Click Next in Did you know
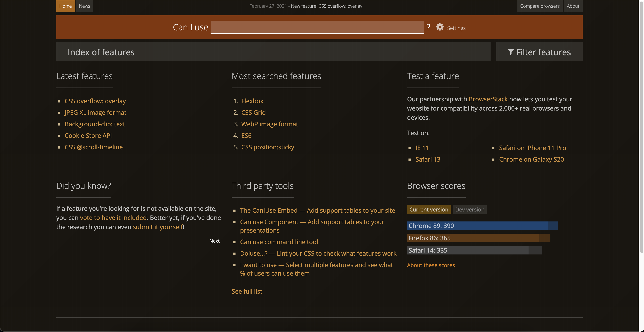This screenshot has width=644, height=332. click(214, 241)
